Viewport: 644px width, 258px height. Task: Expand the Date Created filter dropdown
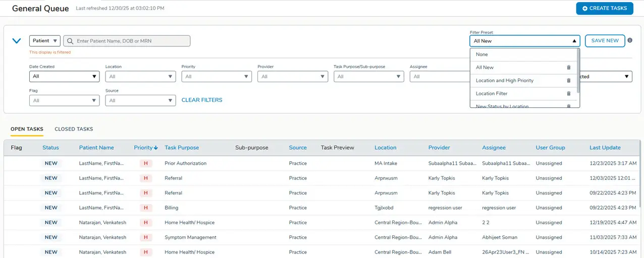tap(64, 77)
